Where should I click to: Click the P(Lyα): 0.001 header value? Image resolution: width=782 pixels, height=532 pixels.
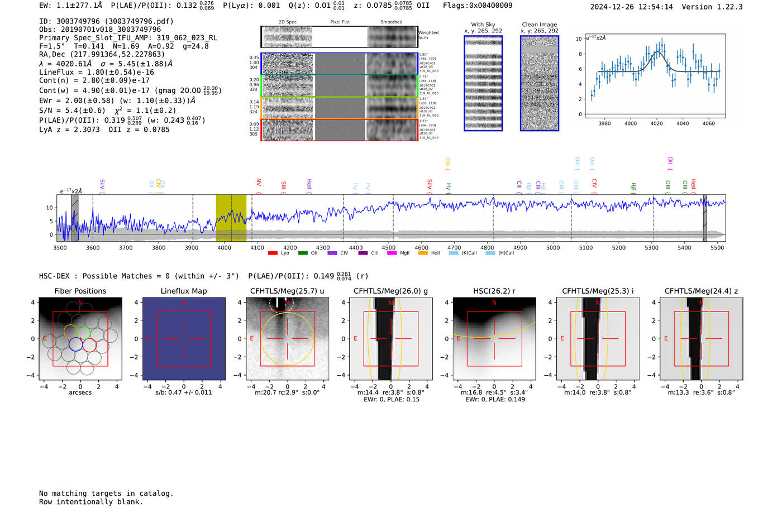(x=251, y=6)
